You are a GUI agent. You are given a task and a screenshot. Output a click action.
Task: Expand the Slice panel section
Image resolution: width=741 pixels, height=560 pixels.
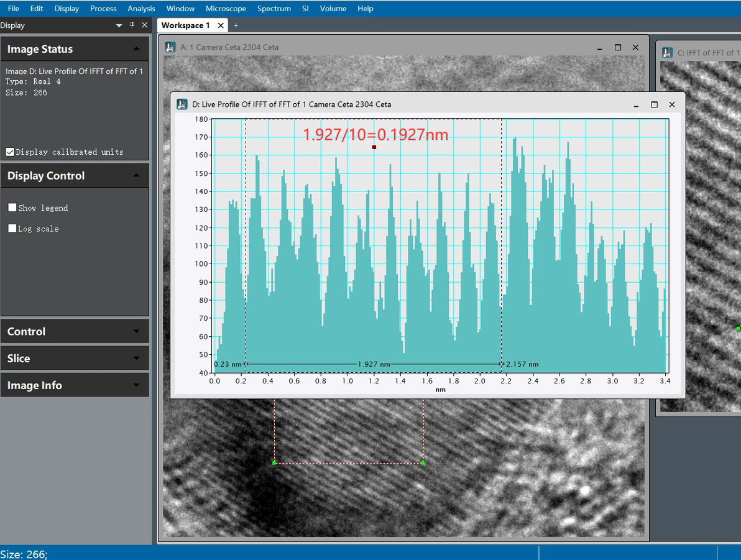tap(136, 358)
